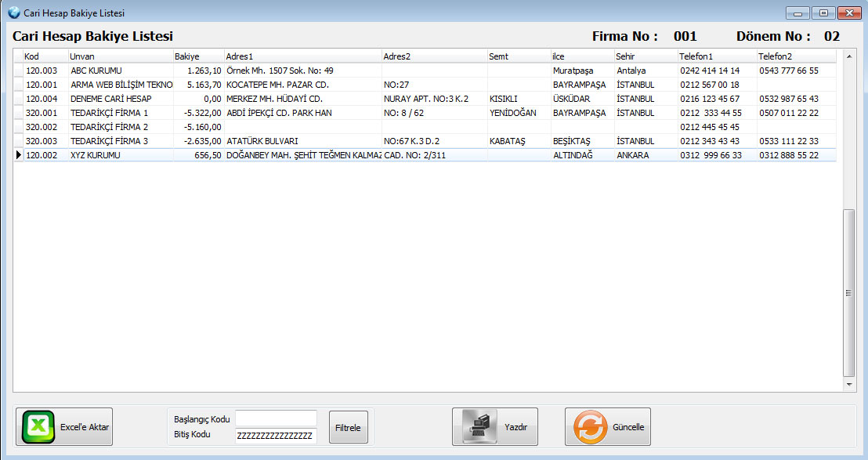Click phone cell 0532 987 65 43

pyautogui.click(x=797, y=99)
